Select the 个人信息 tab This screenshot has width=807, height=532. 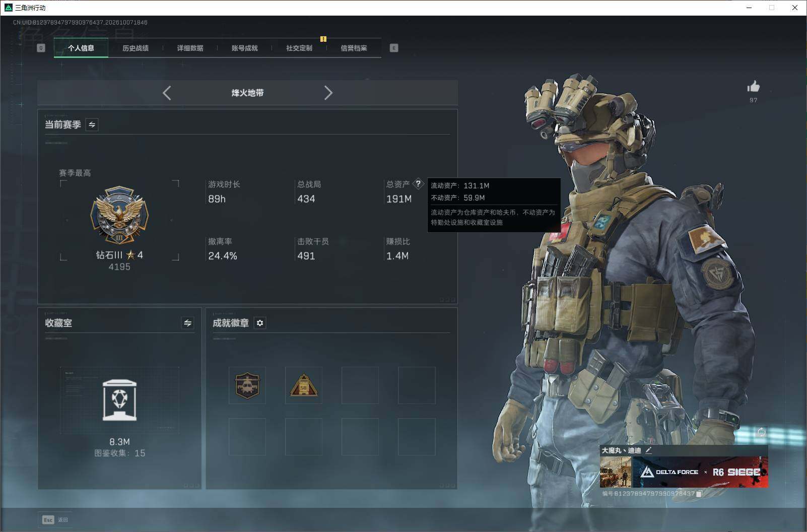[x=81, y=48]
